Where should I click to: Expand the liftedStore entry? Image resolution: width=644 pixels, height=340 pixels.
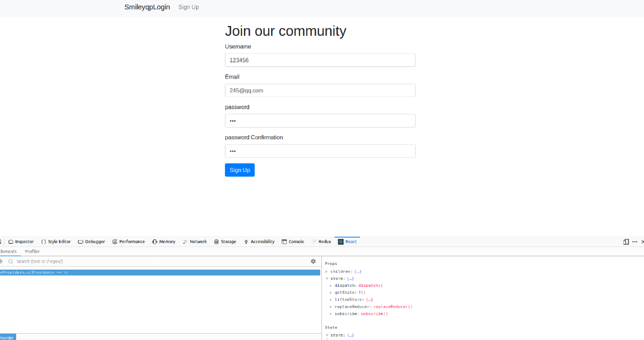331,300
